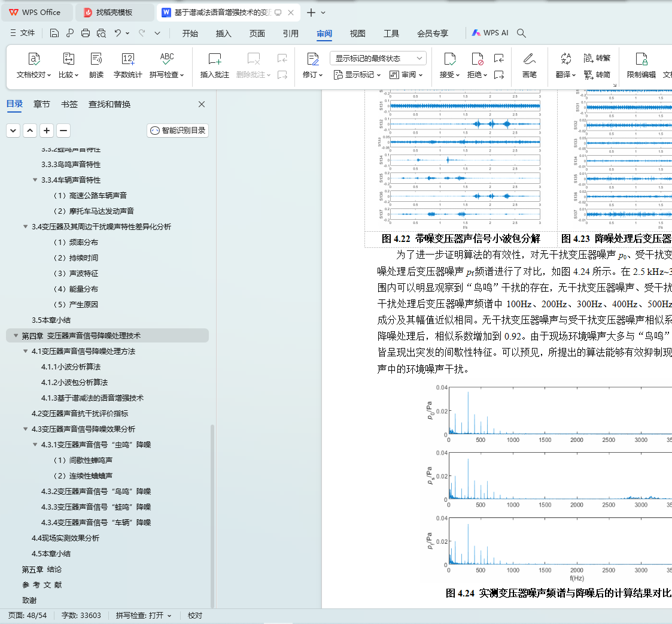The height and width of the screenshot is (624, 672).
Task: Click the save document icon
Action: pos(54,33)
